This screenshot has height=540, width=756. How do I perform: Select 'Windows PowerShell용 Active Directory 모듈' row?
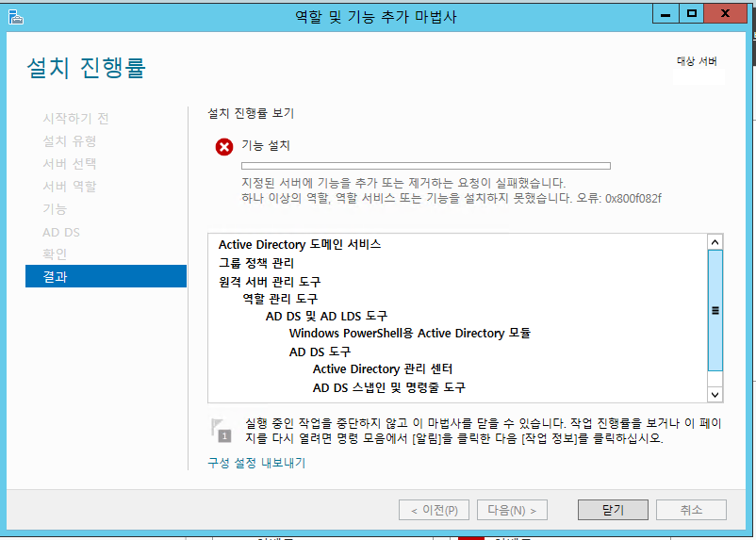[410, 334]
